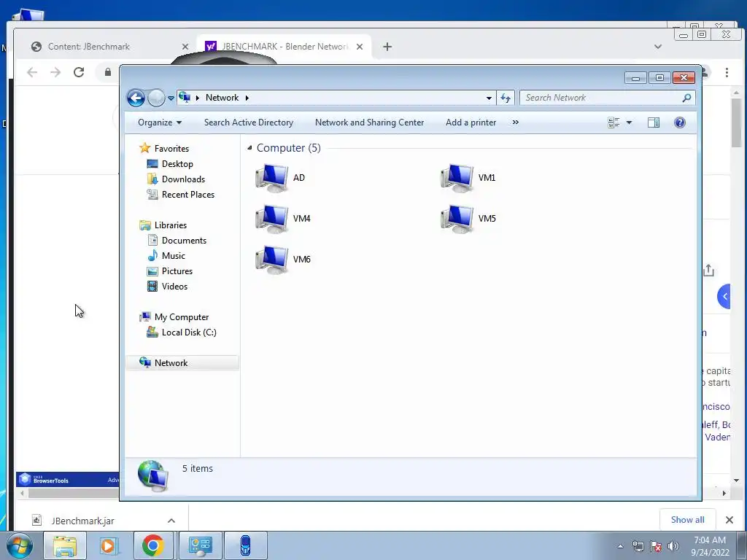
Task: Open File Explorer from the taskbar
Action: pos(65,545)
